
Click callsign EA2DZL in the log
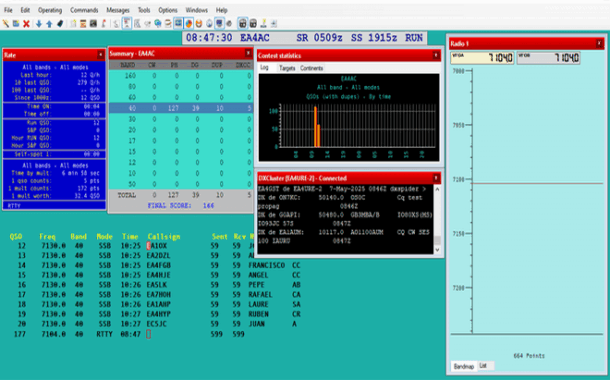coord(158,256)
